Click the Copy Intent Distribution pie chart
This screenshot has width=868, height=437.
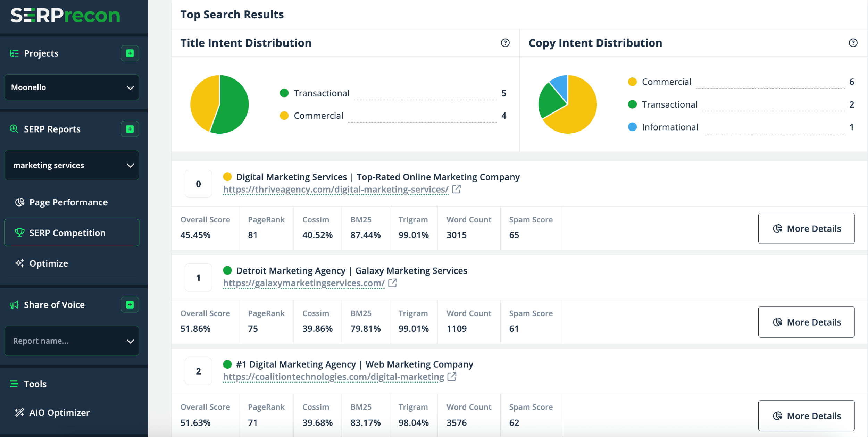(x=567, y=104)
